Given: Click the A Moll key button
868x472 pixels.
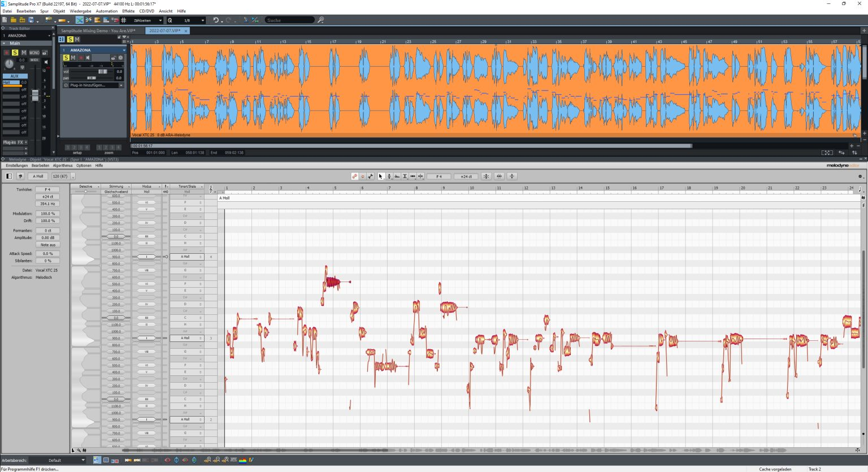Looking at the screenshot, I should 38,176.
